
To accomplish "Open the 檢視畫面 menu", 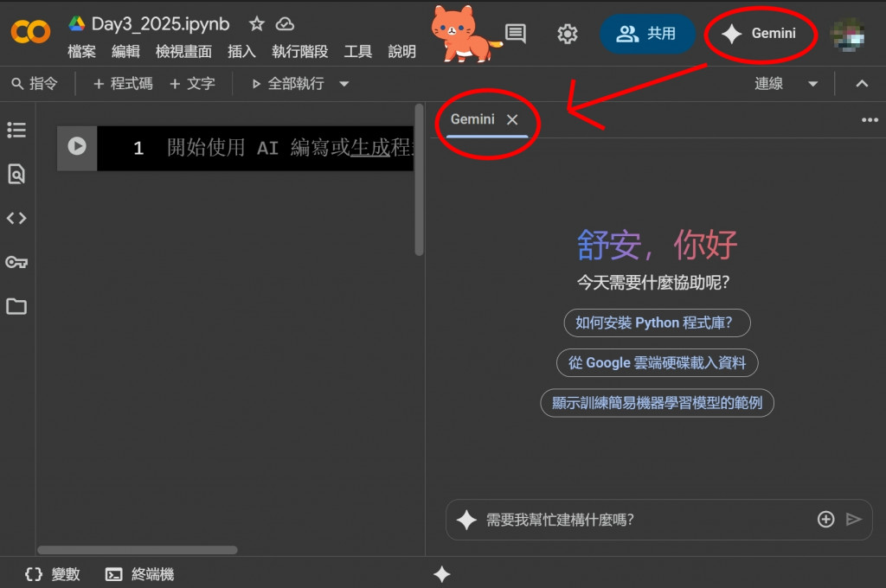I will [183, 51].
